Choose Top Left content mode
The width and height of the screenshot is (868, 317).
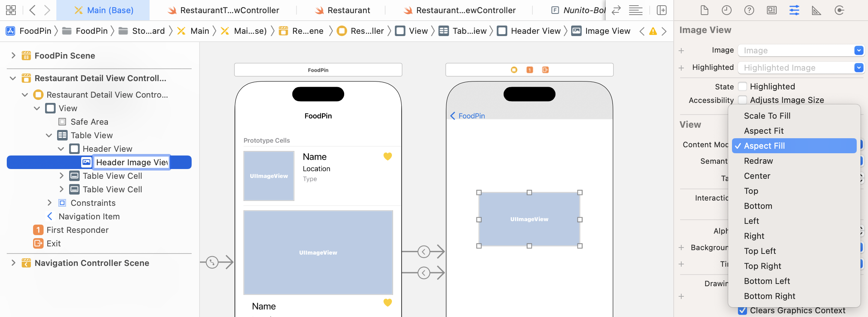[794, 251]
